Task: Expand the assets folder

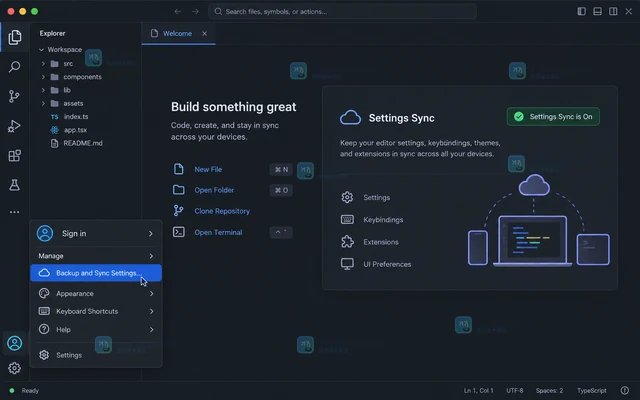Action: (x=43, y=103)
